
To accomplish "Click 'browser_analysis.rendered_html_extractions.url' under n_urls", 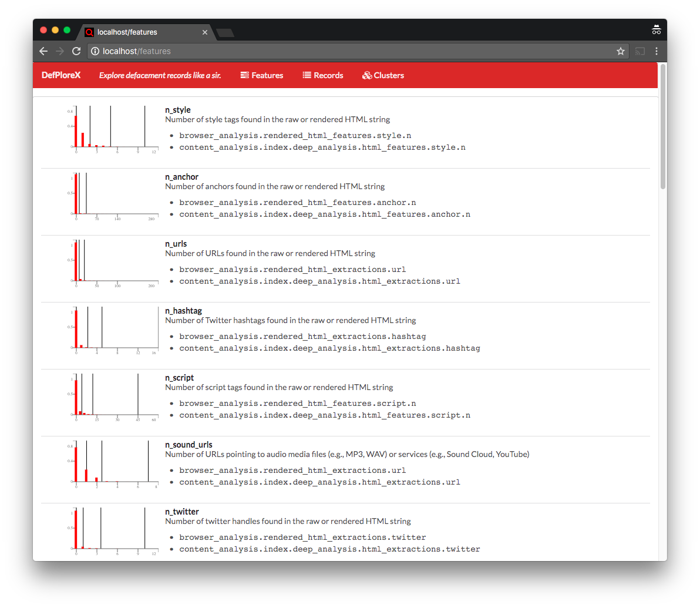I will coord(293,270).
